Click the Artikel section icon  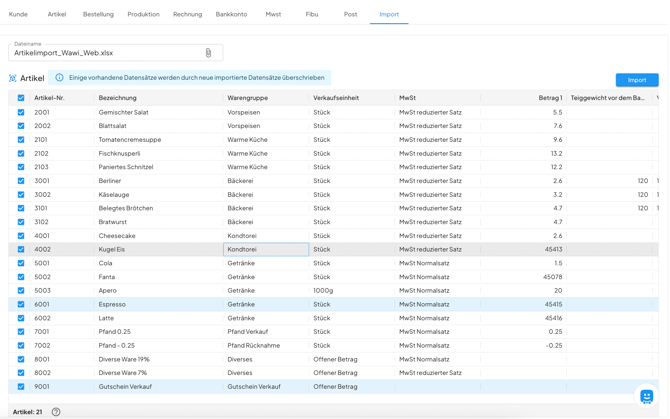point(13,78)
